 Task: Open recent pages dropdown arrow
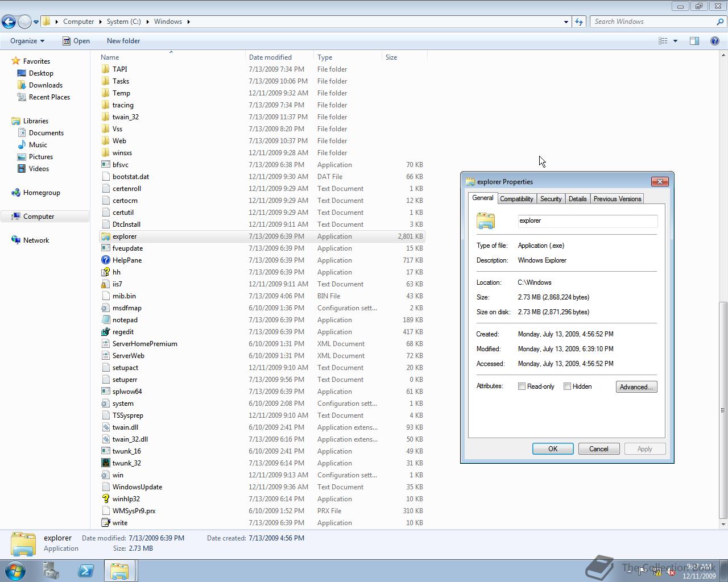tap(36, 22)
